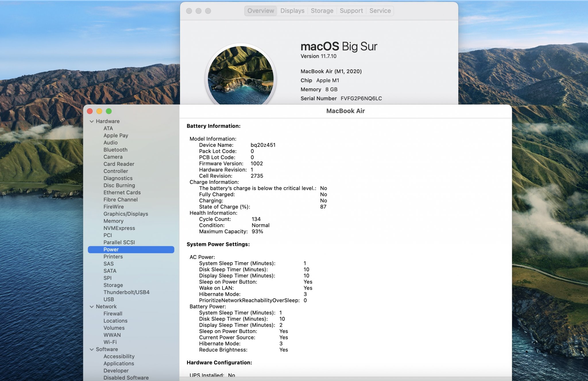Open the Service tab
588x381 pixels.
(380, 11)
